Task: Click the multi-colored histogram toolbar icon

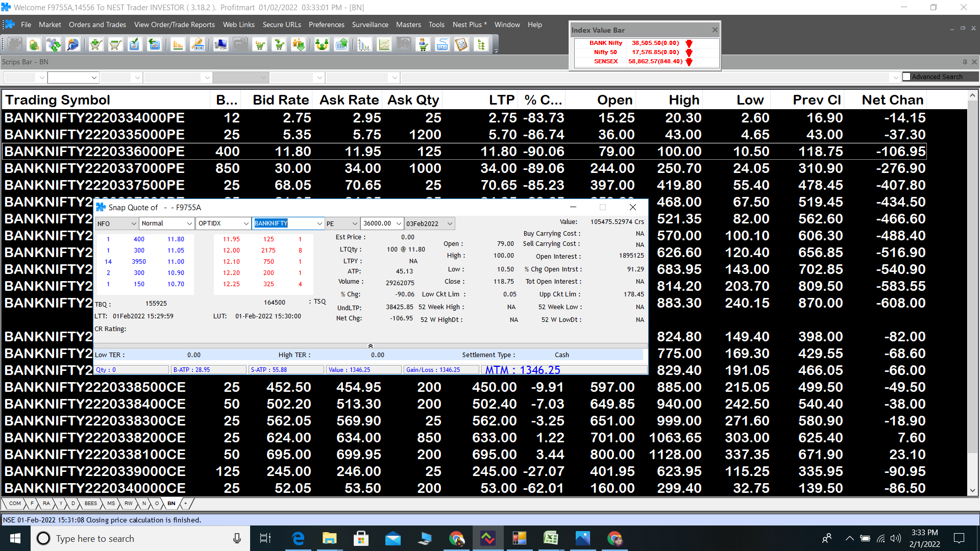Action: tap(364, 45)
